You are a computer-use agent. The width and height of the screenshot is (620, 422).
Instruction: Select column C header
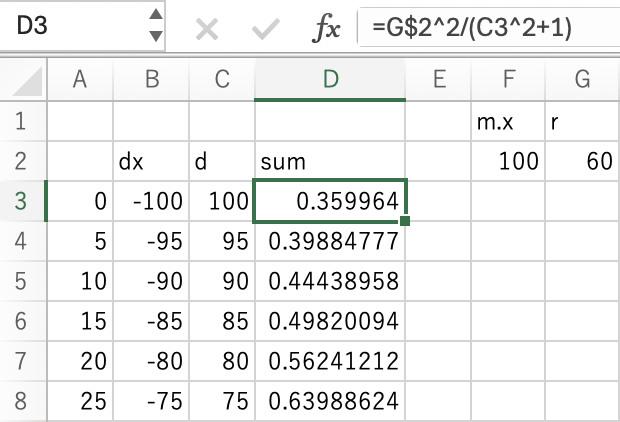click(222, 79)
